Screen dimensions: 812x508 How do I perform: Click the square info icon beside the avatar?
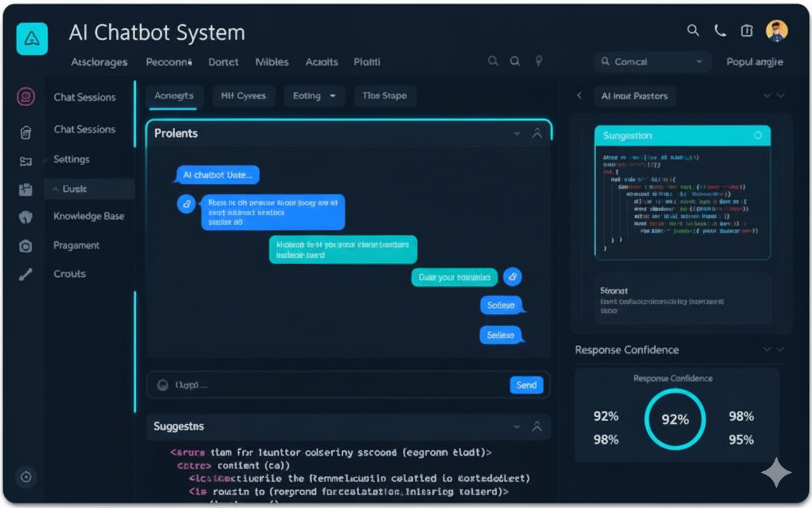(747, 30)
